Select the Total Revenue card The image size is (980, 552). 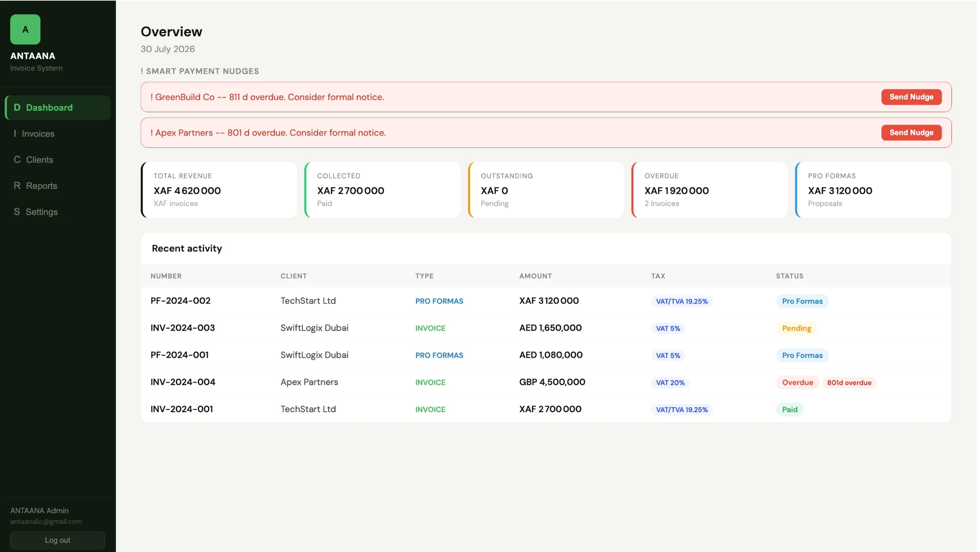[x=219, y=190]
